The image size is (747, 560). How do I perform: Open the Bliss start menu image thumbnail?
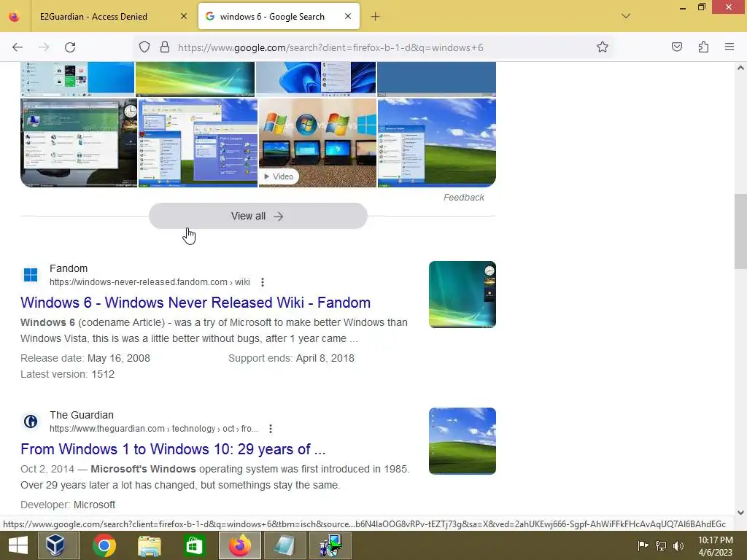click(437, 142)
